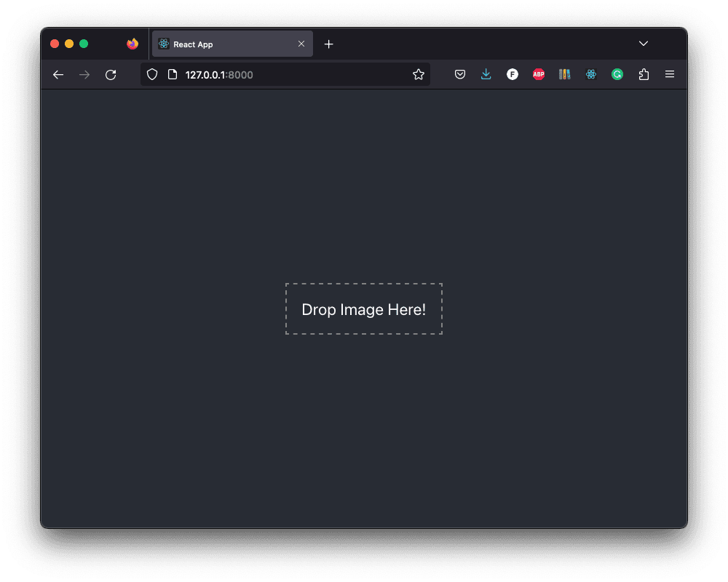Show site information page icon
Screen dimensions: 728x582
173,75
